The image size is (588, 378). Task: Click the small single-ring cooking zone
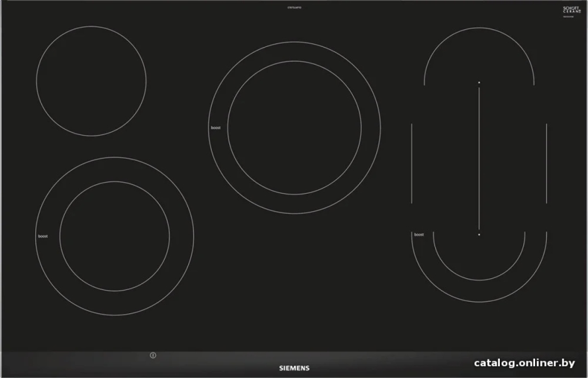coord(91,81)
